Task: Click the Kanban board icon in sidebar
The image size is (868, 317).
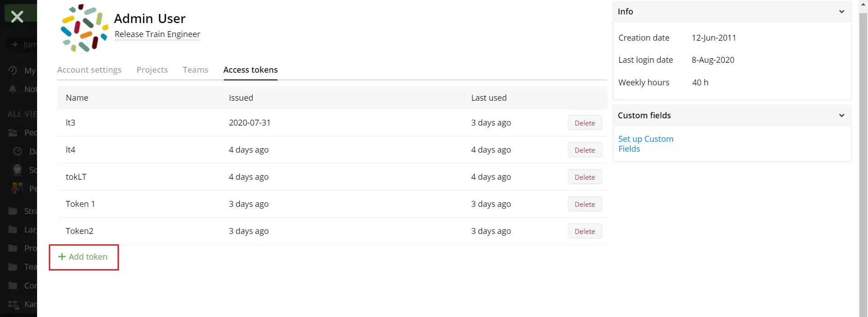Action: click(x=14, y=304)
